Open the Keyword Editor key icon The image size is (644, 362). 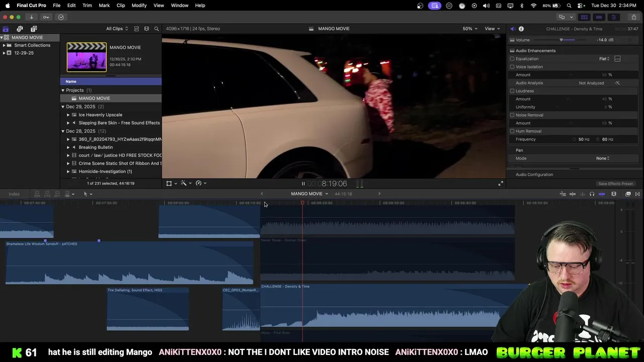click(46, 17)
